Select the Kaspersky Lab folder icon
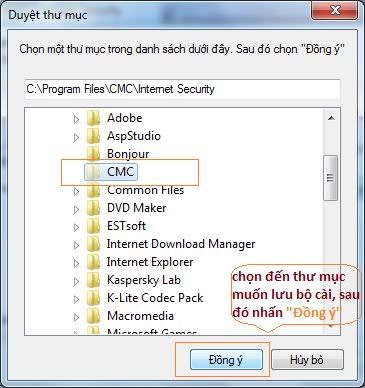The image size is (365, 388). 93,280
